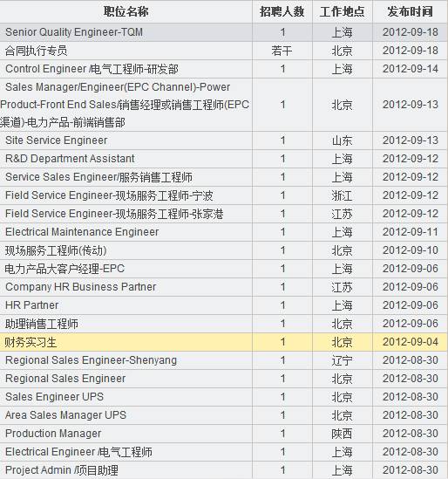The height and width of the screenshot is (479, 448).
Task: Open Regional Sales Engineer-Shenyang job
Action: (91, 360)
